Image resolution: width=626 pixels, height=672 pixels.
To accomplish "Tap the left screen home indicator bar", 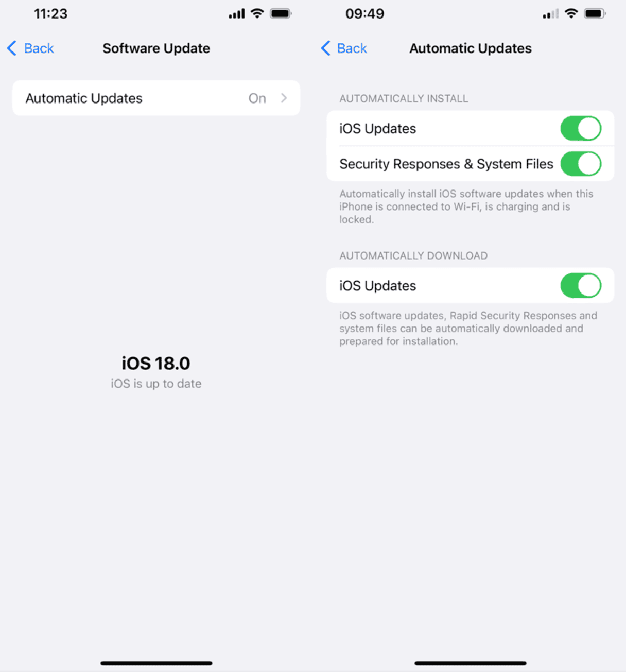I will (x=156, y=663).
